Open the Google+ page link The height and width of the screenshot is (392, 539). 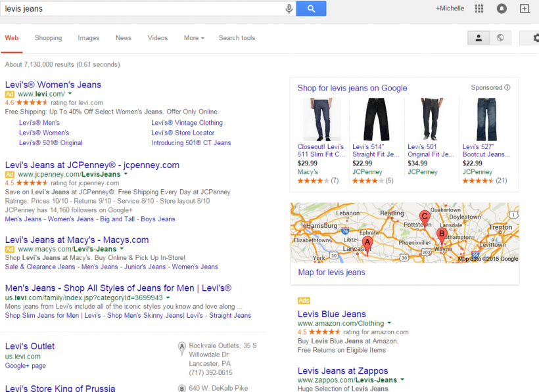point(26,366)
